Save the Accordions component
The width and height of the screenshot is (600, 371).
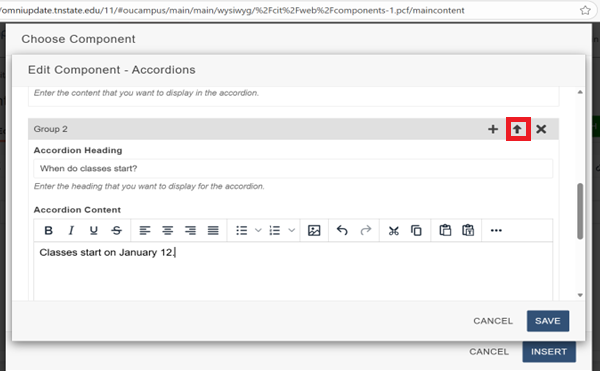[548, 321]
